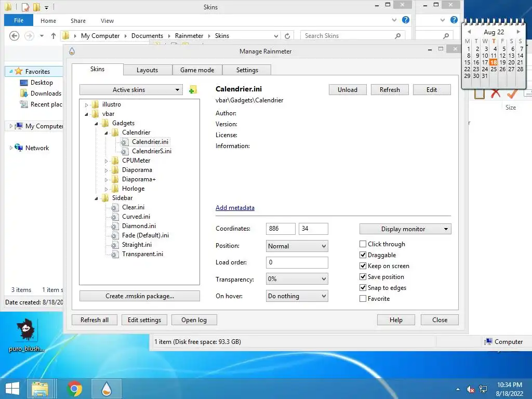
Task: Click the Unload button
Action: coord(348,89)
